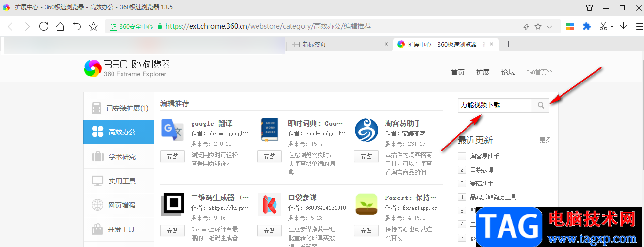Click the extension search input box
This screenshot has height=247, width=644.
pyautogui.click(x=495, y=105)
